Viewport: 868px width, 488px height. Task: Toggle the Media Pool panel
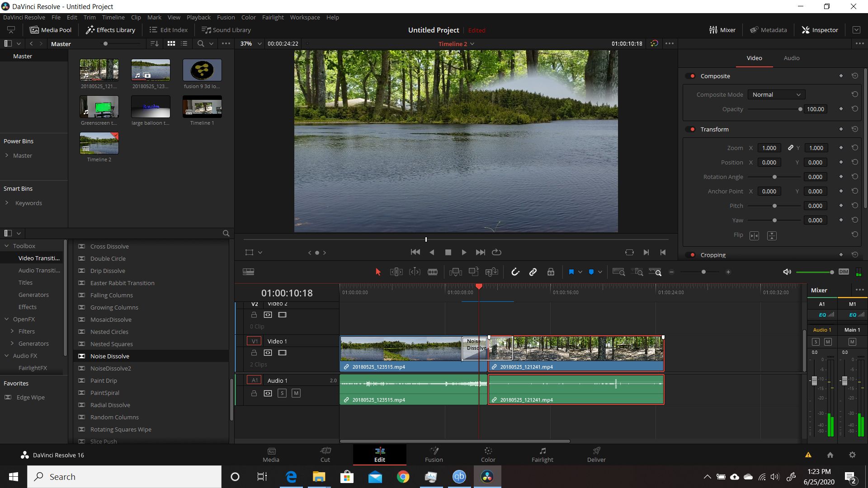tap(51, 30)
